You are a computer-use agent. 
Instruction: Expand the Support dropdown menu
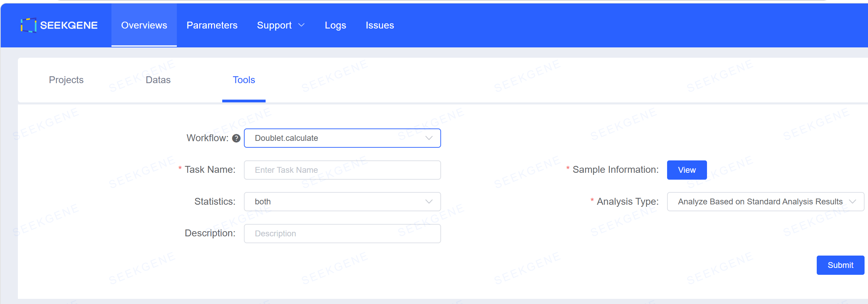pyautogui.click(x=281, y=25)
